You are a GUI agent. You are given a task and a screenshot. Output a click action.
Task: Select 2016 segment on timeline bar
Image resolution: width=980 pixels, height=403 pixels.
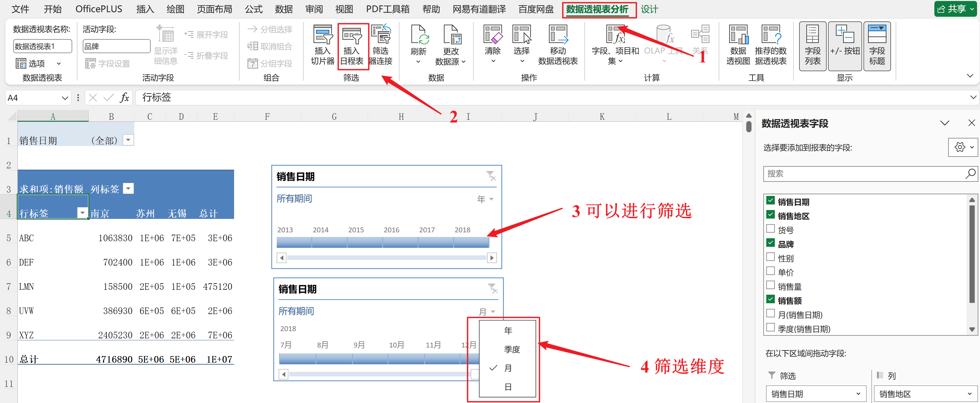(x=400, y=242)
